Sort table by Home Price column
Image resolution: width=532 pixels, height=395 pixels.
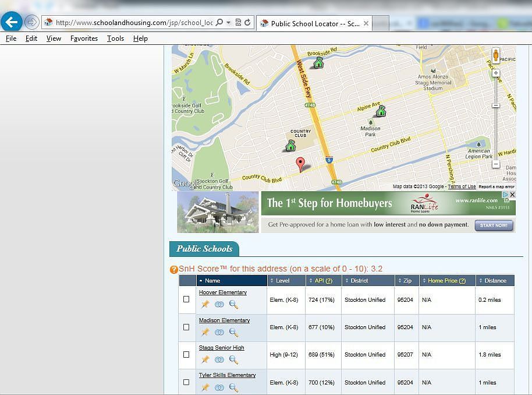[447, 281]
